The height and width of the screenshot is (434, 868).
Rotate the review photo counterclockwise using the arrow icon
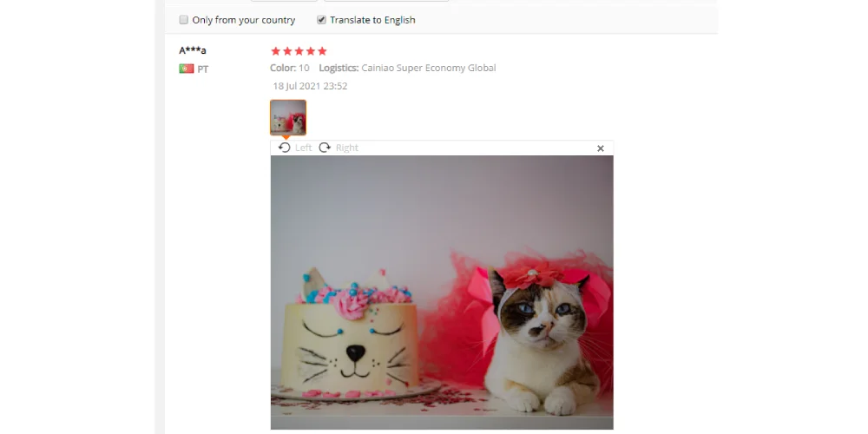coord(285,148)
